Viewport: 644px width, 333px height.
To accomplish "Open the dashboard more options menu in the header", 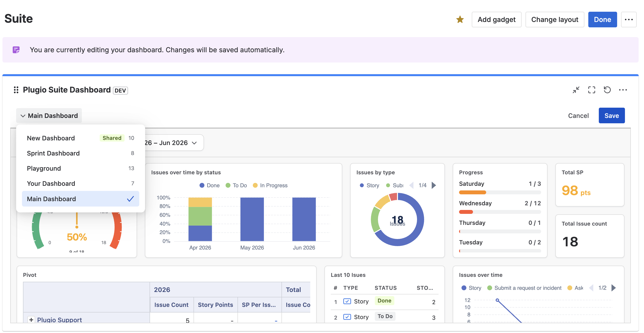I will pyautogui.click(x=629, y=20).
